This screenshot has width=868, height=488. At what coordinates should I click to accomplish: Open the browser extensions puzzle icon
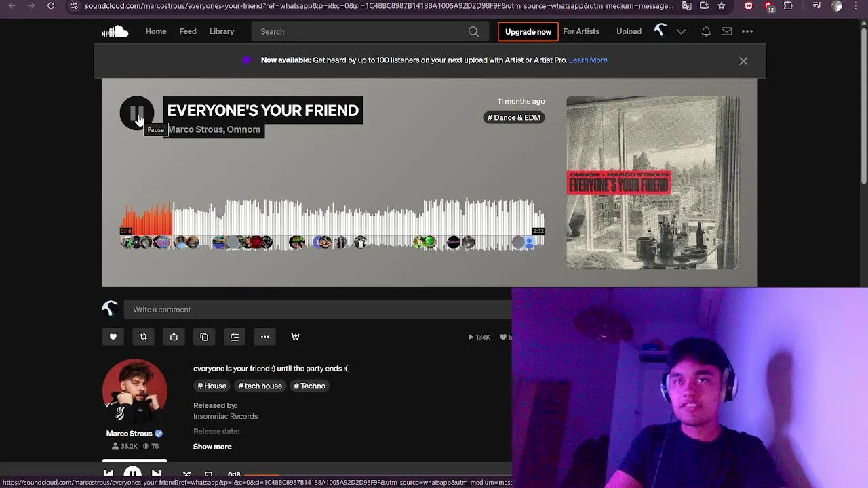[788, 6]
